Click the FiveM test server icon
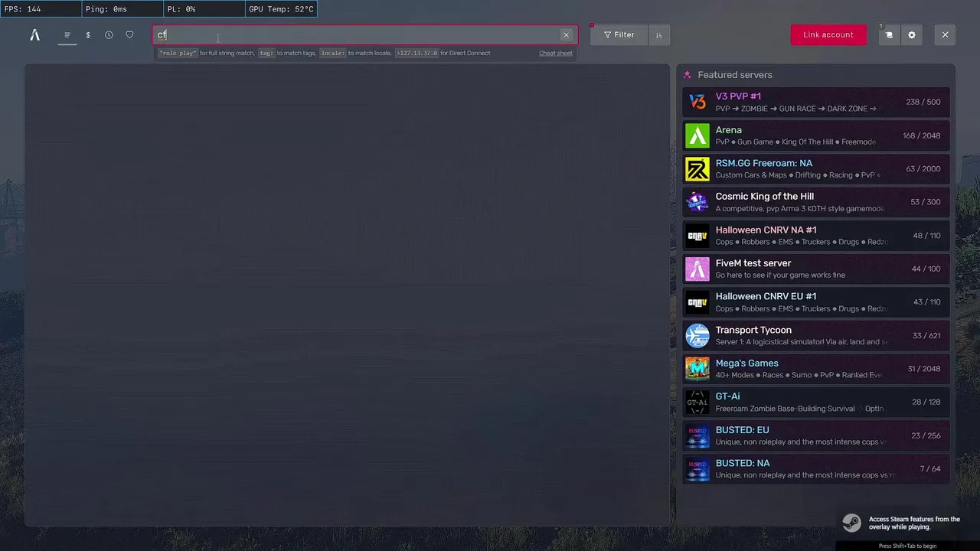Viewport: 980px width, 551px height. (697, 269)
